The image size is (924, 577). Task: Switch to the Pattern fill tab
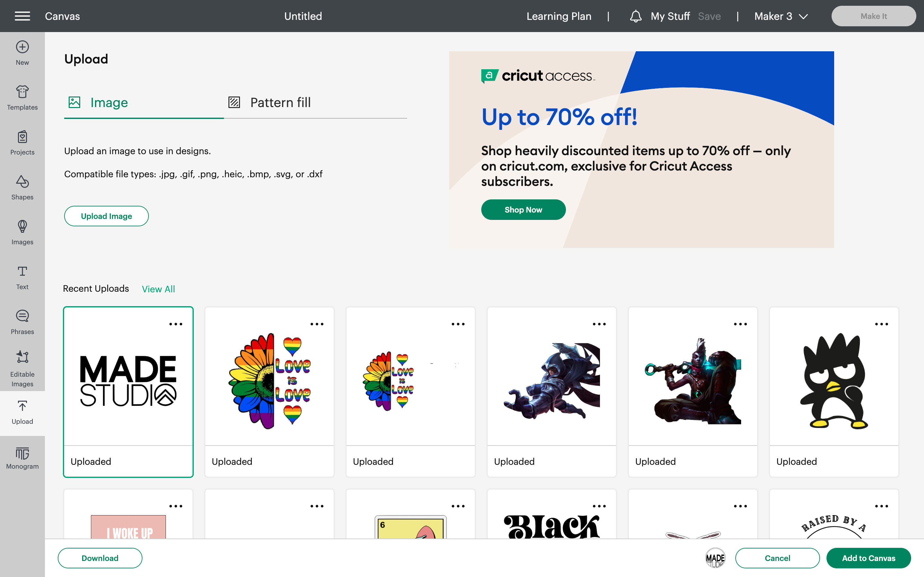click(269, 102)
